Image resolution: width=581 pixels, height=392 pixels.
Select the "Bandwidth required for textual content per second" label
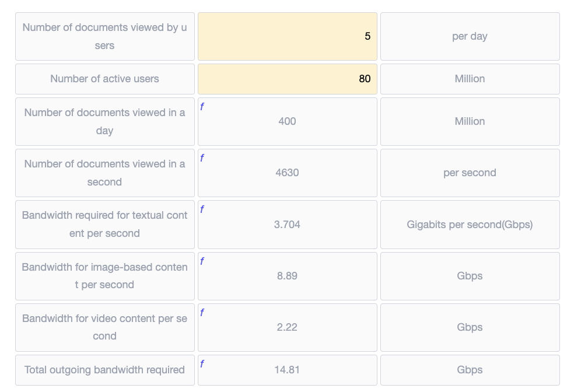[105, 225]
